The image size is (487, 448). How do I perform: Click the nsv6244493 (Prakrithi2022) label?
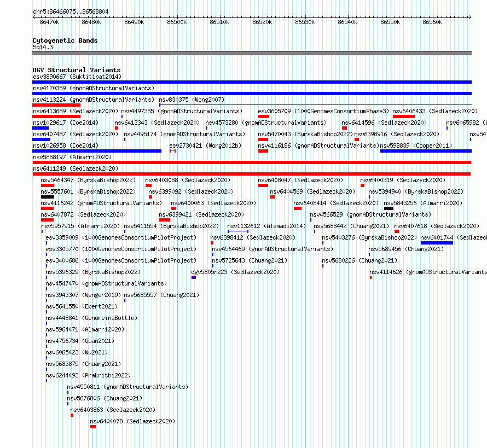[x=88, y=375]
